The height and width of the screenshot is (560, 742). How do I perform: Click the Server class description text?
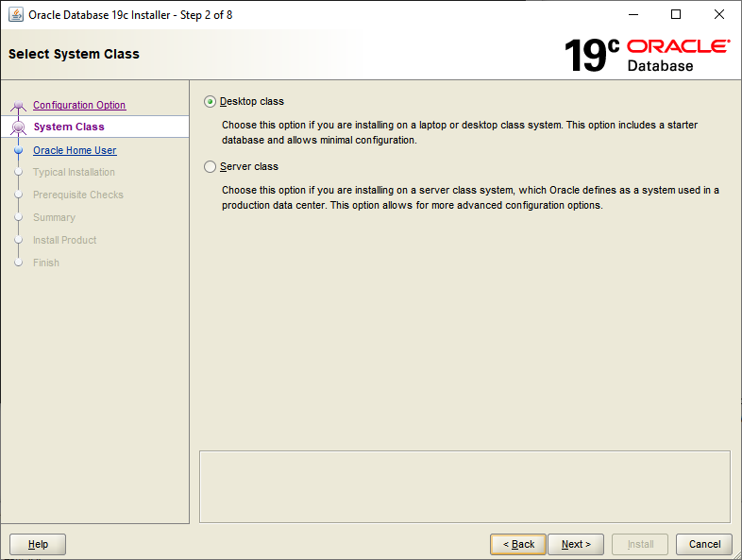pyautogui.click(x=470, y=198)
